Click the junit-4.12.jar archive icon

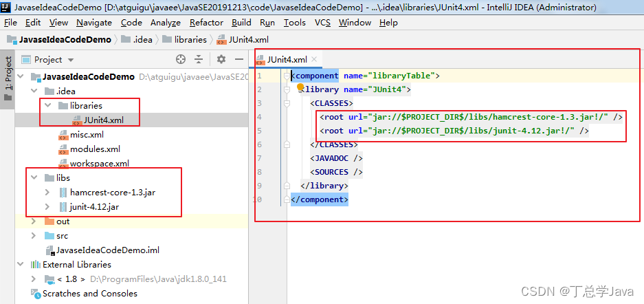[63, 206]
